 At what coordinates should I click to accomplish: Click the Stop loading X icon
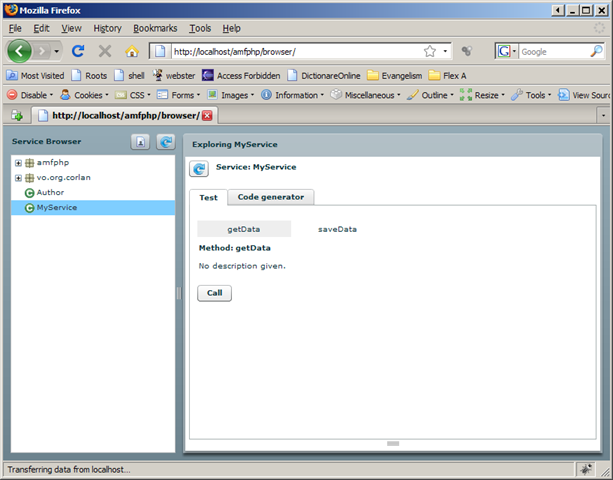104,51
